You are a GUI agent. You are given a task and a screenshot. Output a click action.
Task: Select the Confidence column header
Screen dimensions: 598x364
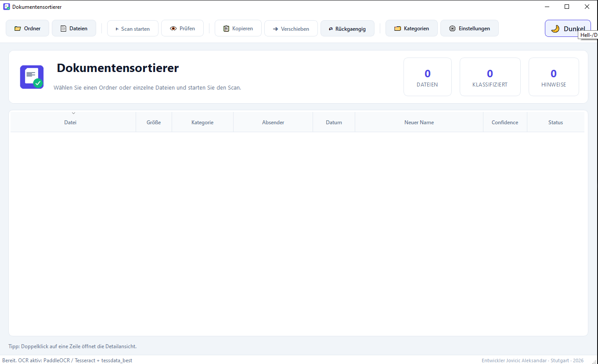505,123
